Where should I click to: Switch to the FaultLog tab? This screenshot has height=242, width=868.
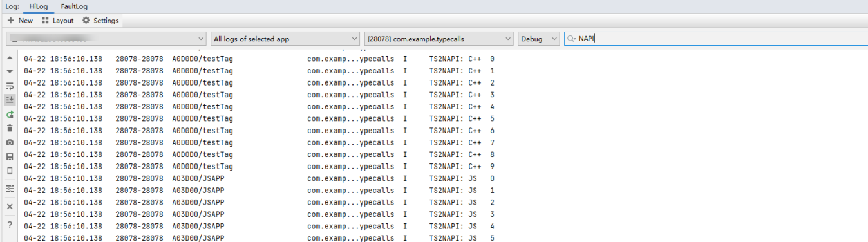[74, 6]
